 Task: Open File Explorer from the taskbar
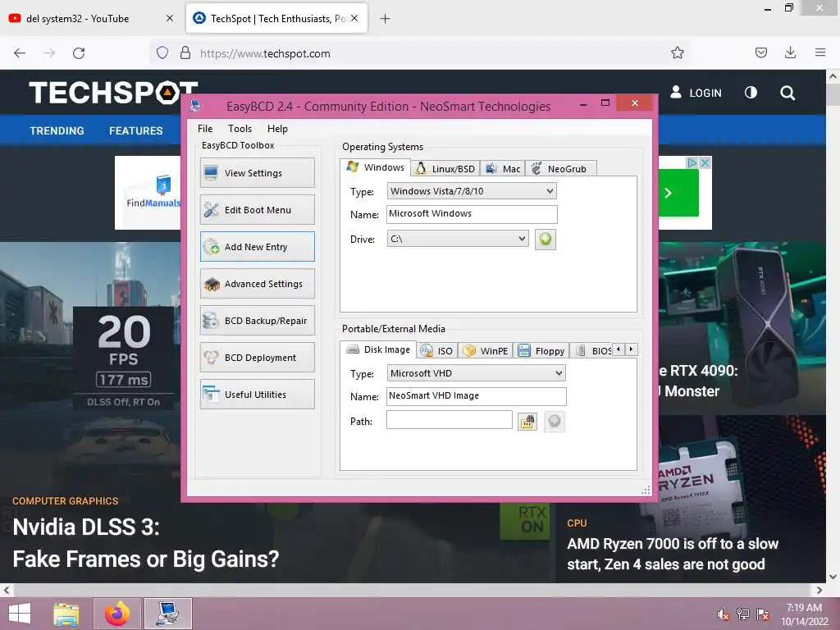[66, 614]
